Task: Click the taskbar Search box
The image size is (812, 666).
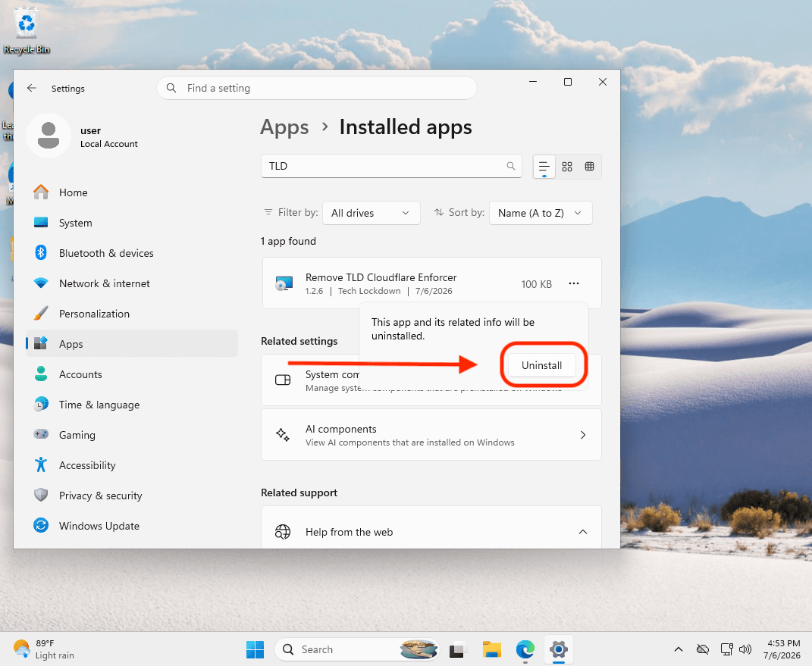Action: tap(356, 649)
